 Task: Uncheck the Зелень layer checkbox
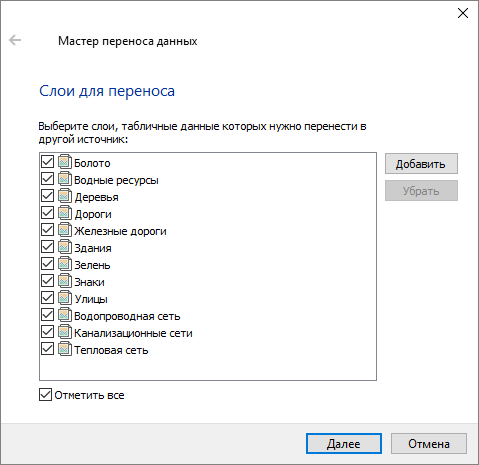[x=47, y=264]
